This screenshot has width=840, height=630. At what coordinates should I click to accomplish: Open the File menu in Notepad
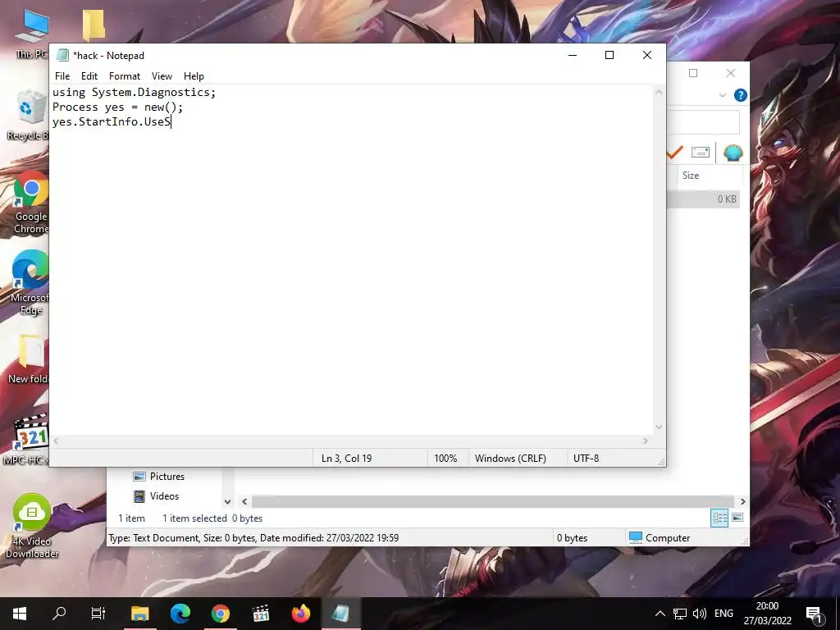62,76
